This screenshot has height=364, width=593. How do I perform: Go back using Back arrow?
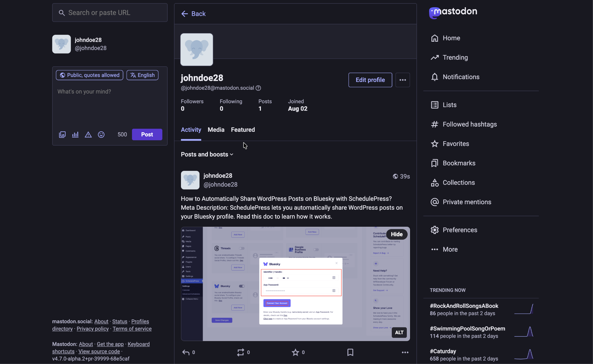193,14
